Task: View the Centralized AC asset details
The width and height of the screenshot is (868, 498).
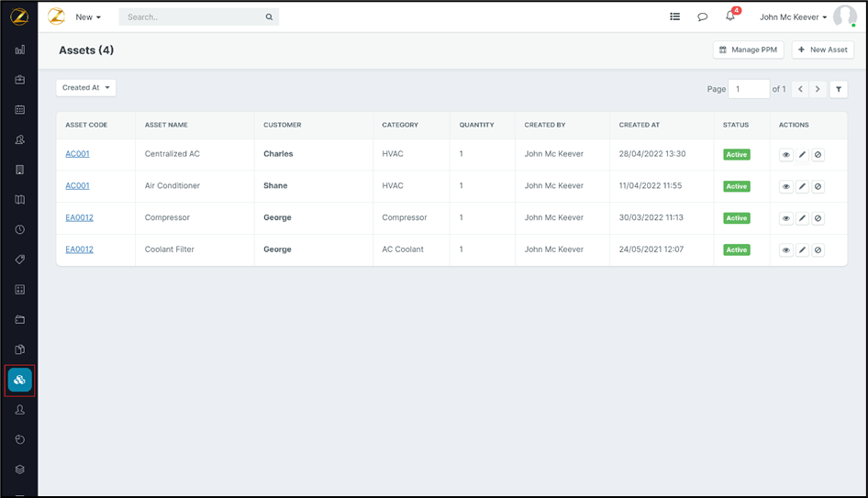Action: click(x=785, y=155)
